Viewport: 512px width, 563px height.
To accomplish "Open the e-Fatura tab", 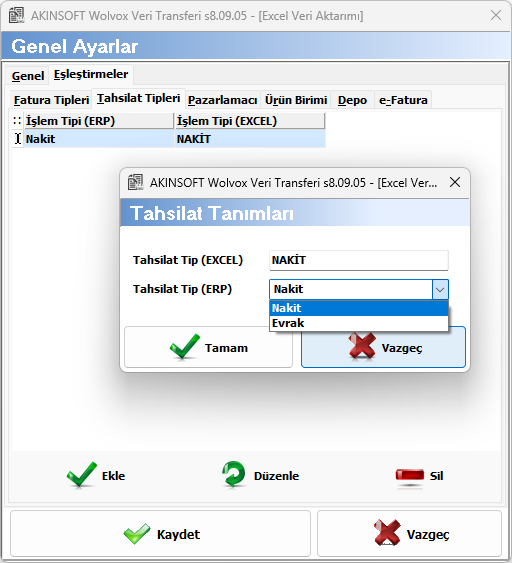I will click(403, 100).
